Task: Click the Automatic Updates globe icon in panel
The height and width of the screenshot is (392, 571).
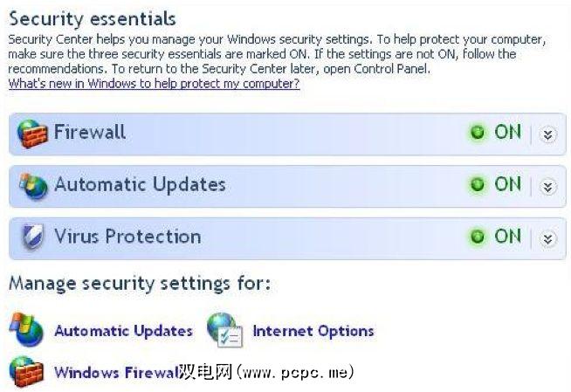Action: coord(32,187)
